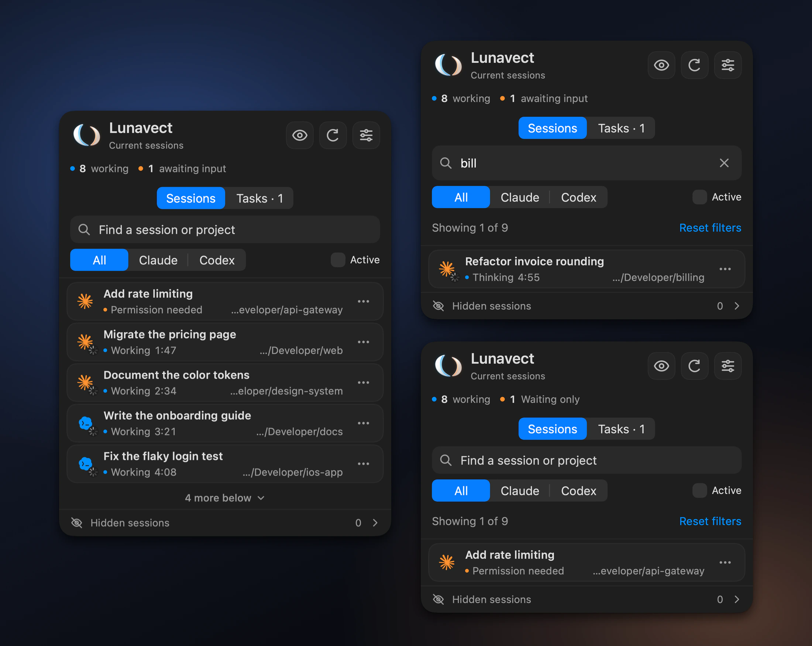This screenshot has width=812, height=646.
Task: Open the settings sliders icon in the 'Waiting only' panel
Action: [x=727, y=366]
